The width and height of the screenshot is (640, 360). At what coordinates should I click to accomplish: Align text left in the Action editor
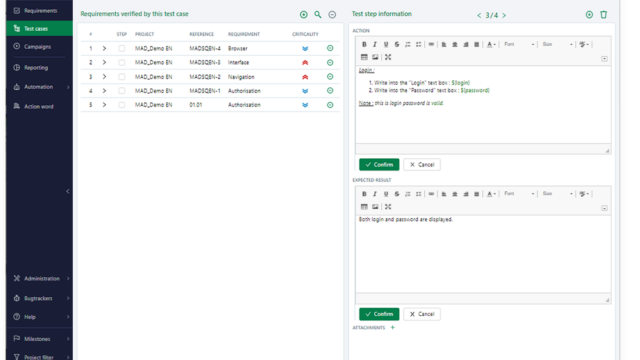[x=444, y=44]
